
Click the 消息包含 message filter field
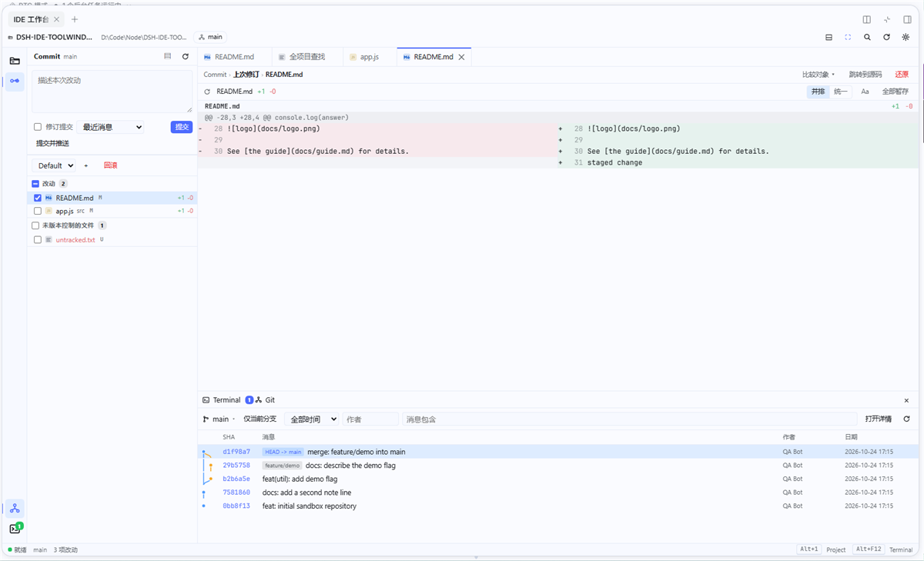[x=629, y=419]
